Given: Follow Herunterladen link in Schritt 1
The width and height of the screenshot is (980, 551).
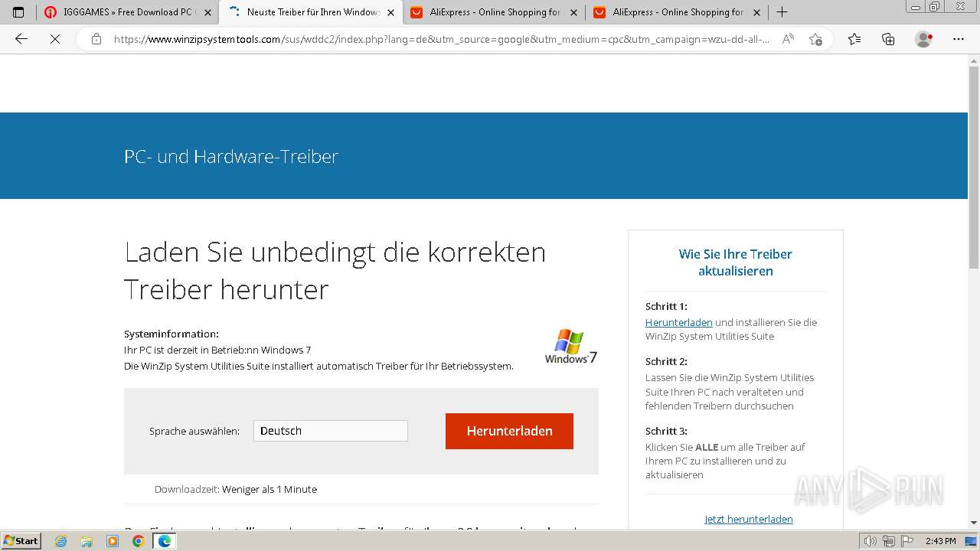Looking at the screenshot, I should 678,322.
